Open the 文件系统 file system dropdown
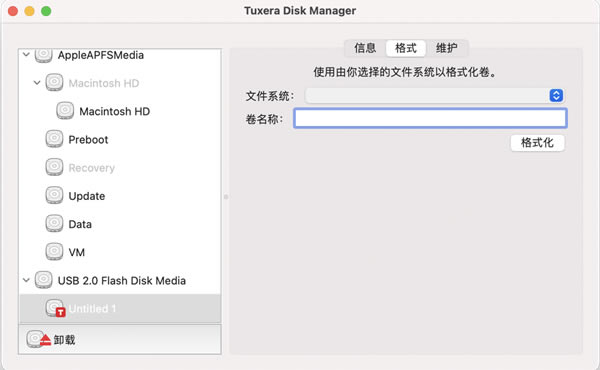The width and height of the screenshot is (600, 370). 434,96
